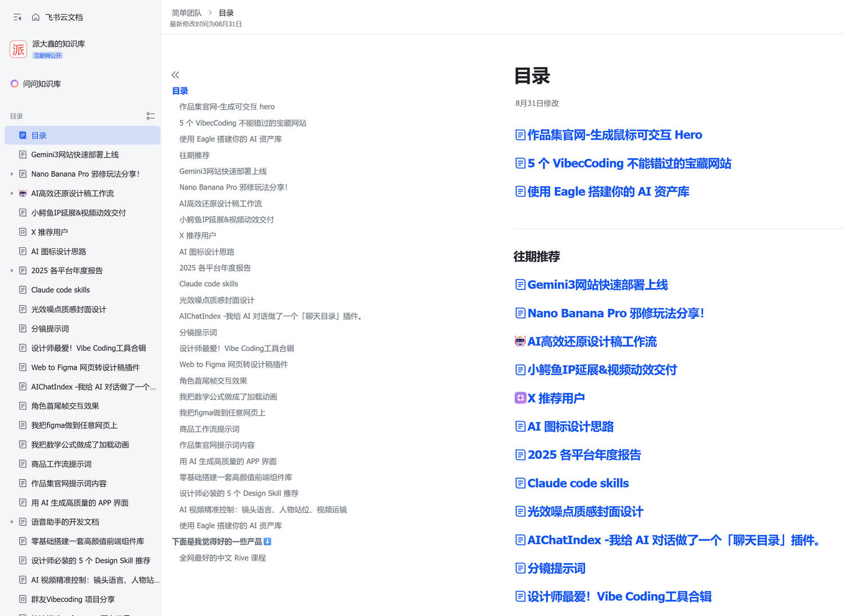Click the sidebar icon for AI高效还原设计稿工作流

pyautogui.click(x=23, y=194)
